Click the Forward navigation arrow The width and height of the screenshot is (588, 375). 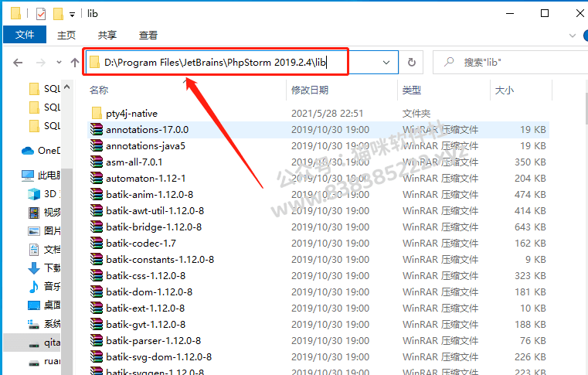[40, 63]
